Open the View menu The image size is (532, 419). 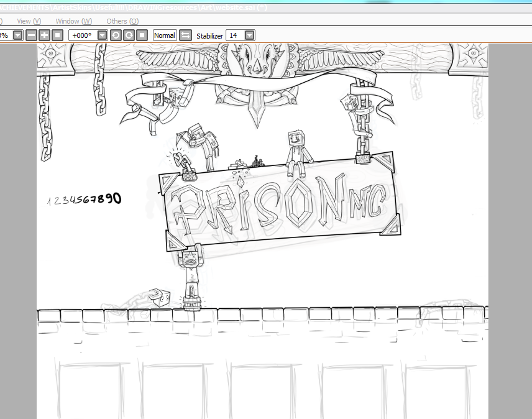[x=29, y=21]
